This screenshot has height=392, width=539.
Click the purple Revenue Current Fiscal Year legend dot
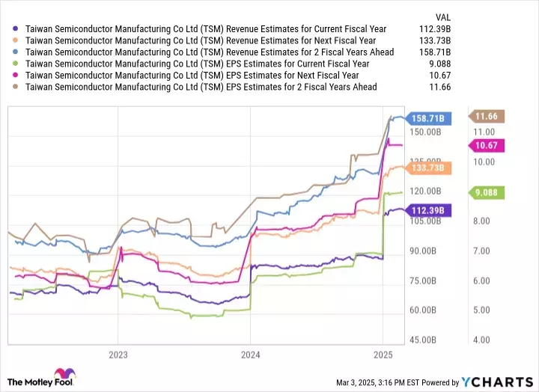pyautogui.click(x=15, y=29)
